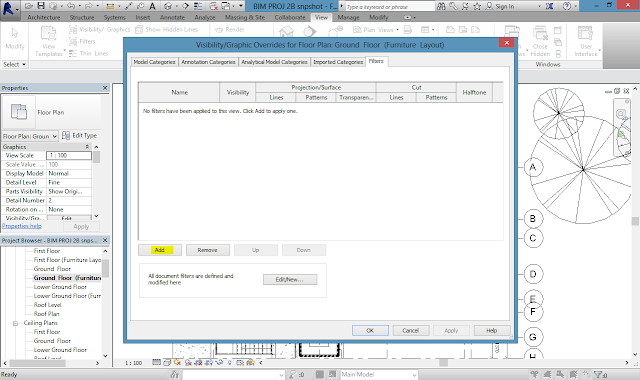The height and width of the screenshot is (380, 640).
Task: Switch to the Annotation Categories tab
Action: [x=208, y=62]
